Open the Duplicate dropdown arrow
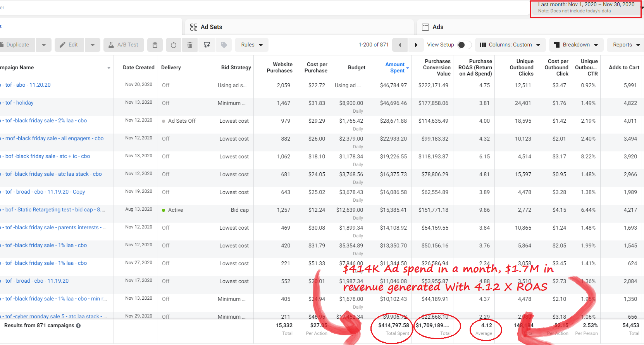Viewport: 644px width, 345px height. point(44,45)
